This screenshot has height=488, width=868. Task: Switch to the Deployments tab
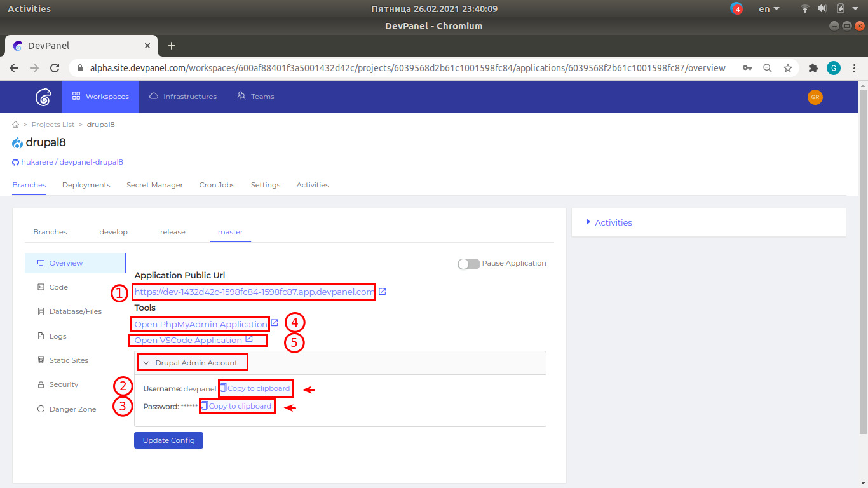pyautogui.click(x=86, y=185)
